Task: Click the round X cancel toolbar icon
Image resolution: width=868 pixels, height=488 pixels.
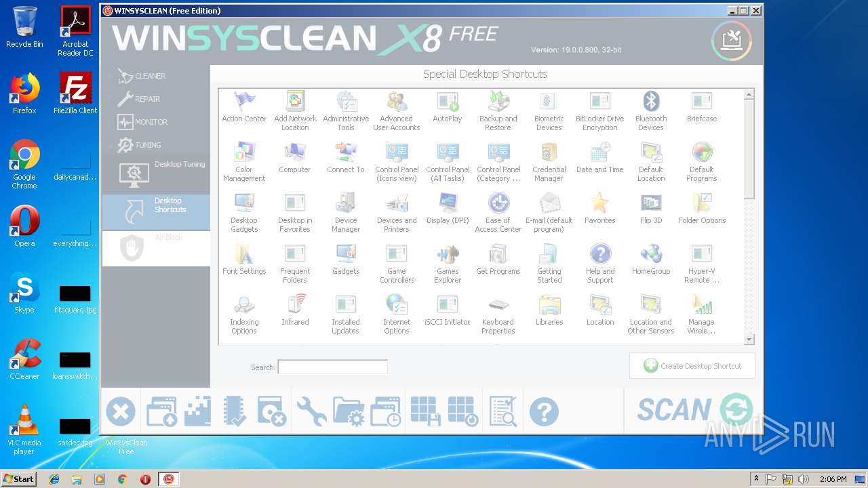Action: (121, 411)
